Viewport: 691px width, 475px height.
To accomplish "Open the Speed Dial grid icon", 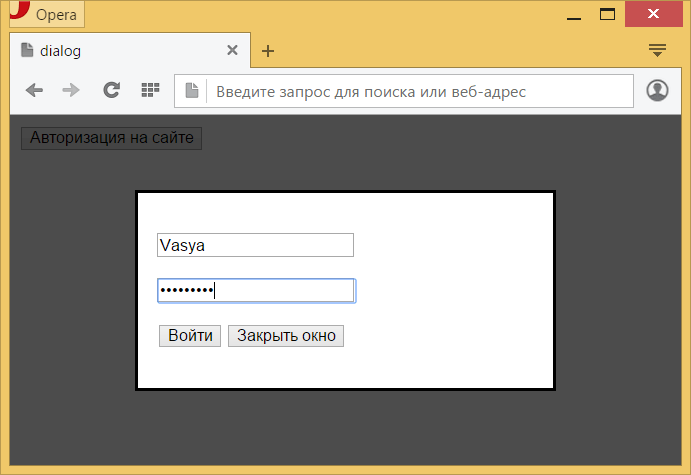I will point(150,91).
